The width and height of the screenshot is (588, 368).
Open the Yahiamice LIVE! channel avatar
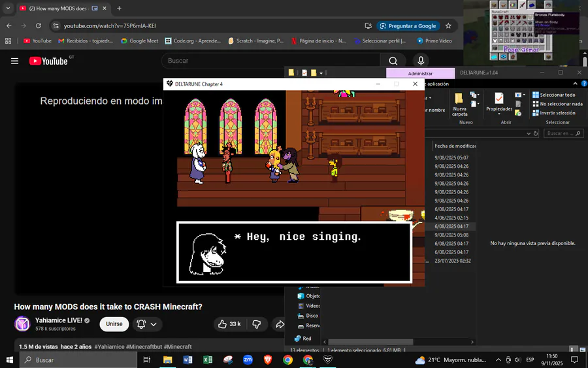22,324
